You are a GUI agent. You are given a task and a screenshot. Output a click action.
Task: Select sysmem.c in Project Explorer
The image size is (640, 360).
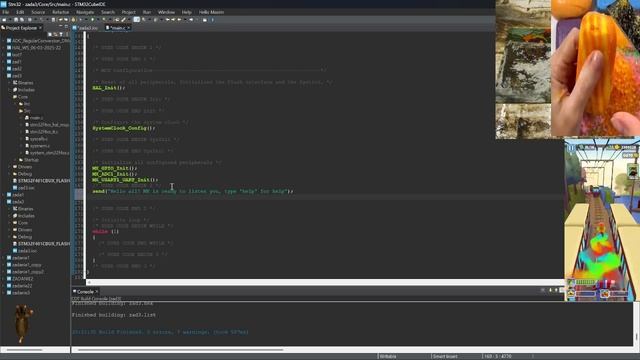coord(37,146)
